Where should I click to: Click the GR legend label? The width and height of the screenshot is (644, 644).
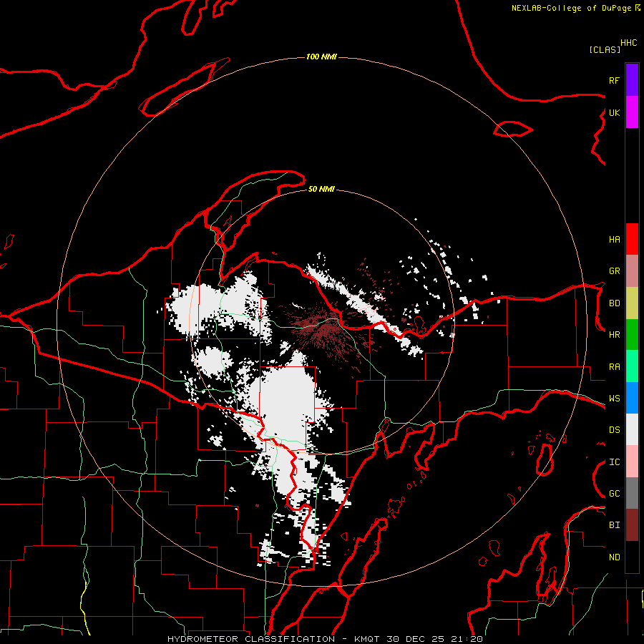(x=614, y=271)
